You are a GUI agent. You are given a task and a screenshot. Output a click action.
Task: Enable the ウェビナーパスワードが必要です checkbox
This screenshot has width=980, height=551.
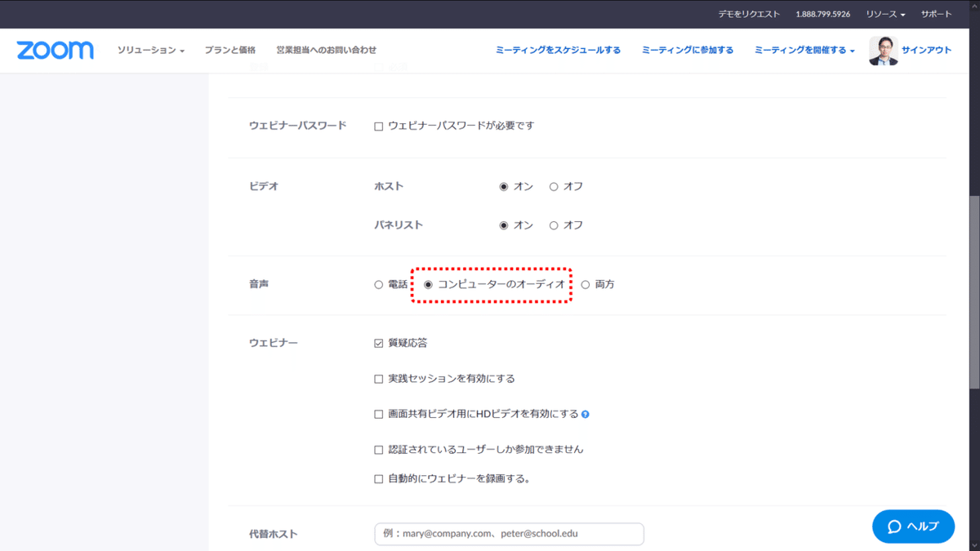pyautogui.click(x=378, y=125)
